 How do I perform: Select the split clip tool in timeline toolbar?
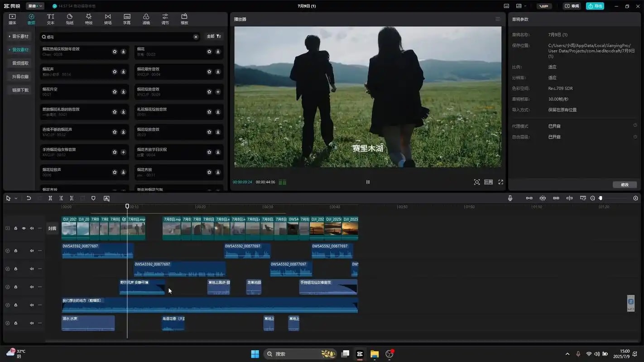[50, 198]
